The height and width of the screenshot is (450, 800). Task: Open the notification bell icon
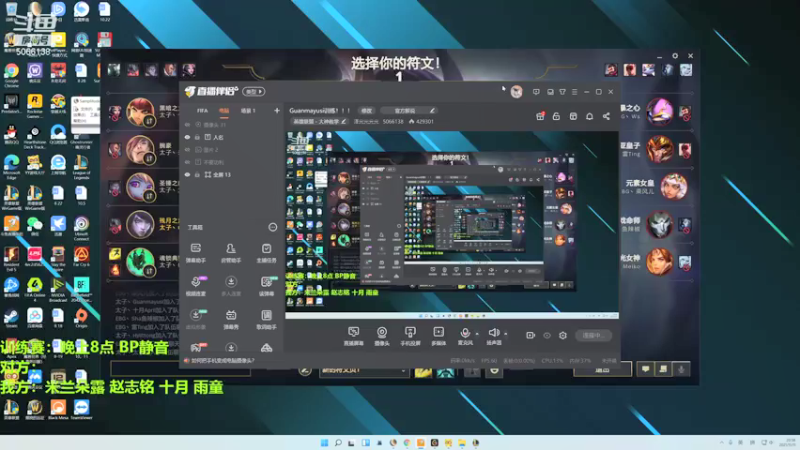coord(589,116)
